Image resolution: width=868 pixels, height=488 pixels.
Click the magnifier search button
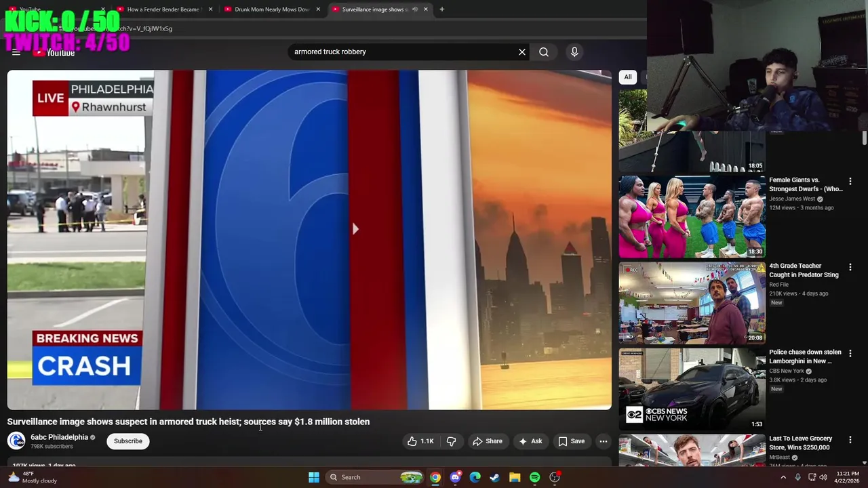point(544,52)
